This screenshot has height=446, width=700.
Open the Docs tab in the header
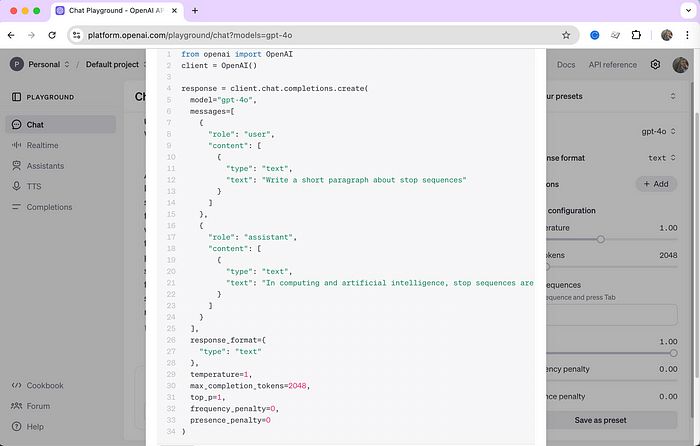[566, 65]
